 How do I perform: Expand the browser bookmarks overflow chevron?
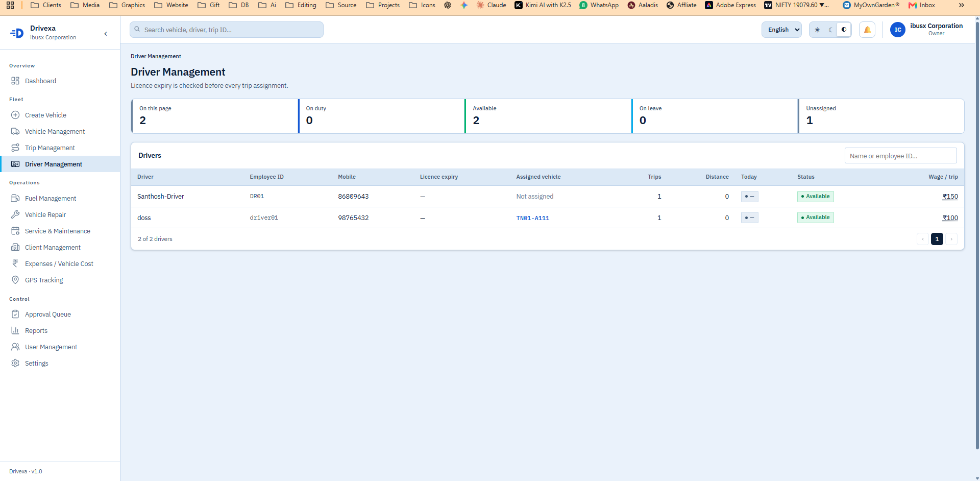(x=962, y=5)
